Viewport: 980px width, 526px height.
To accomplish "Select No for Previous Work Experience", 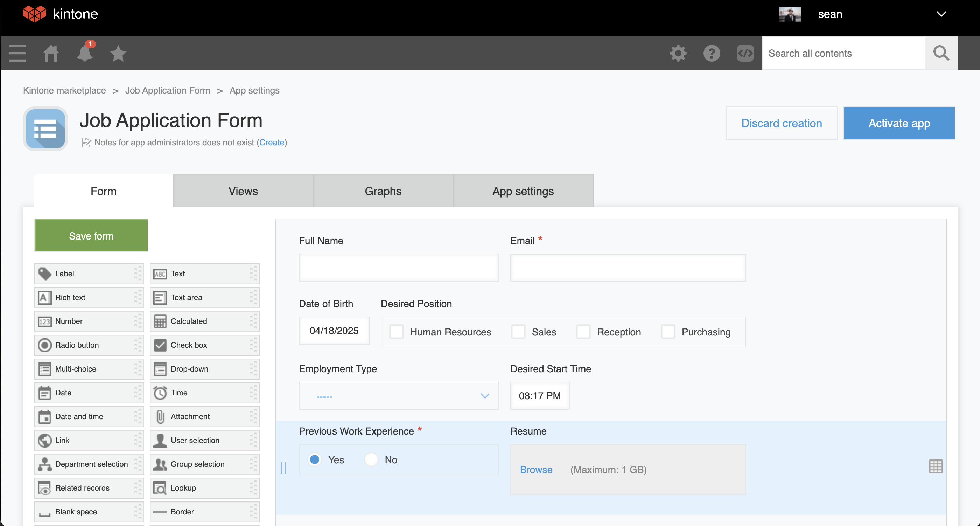I will point(371,459).
